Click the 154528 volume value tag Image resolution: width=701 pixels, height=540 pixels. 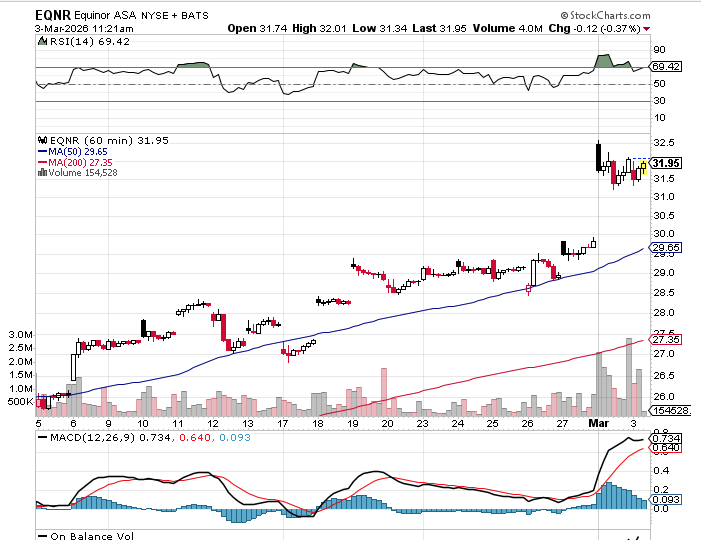671,410
